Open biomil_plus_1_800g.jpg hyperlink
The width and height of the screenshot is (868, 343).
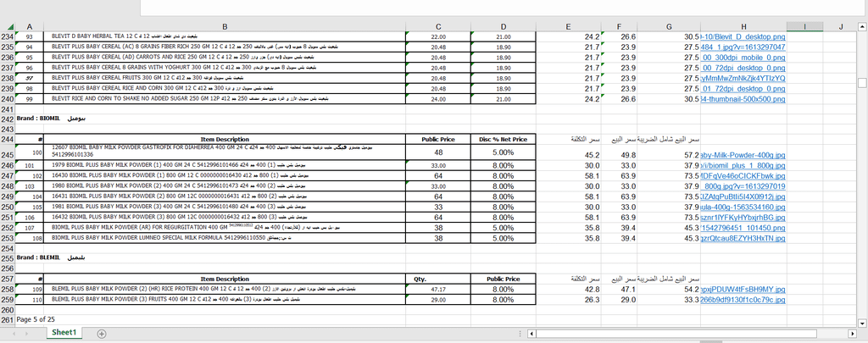pyautogui.click(x=743, y=166)
